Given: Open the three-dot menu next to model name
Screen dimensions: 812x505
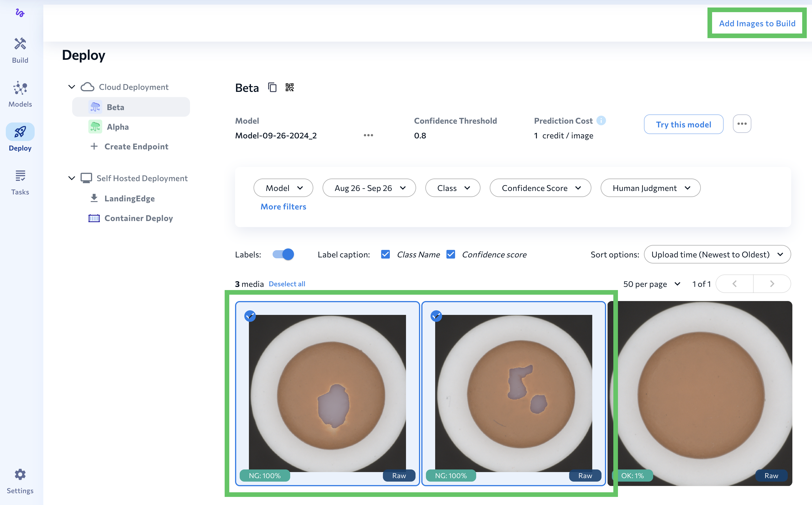Looking at the screenshot, I should tap(368, 135).
